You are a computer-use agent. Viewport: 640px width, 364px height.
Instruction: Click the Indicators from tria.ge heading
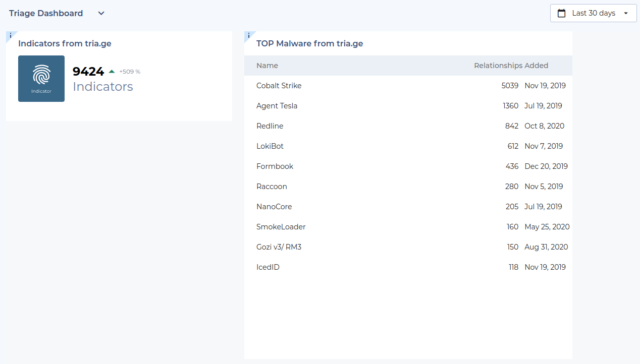[65, 43]
